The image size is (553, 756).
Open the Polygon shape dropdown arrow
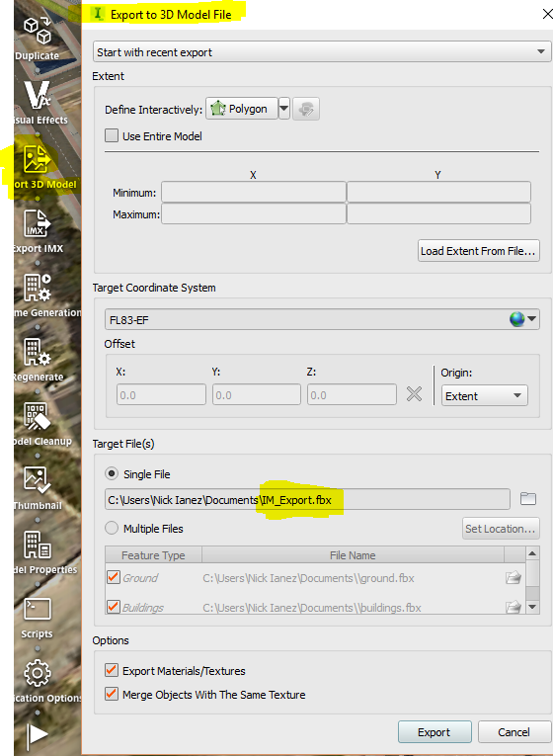click(x=284, y=109)
